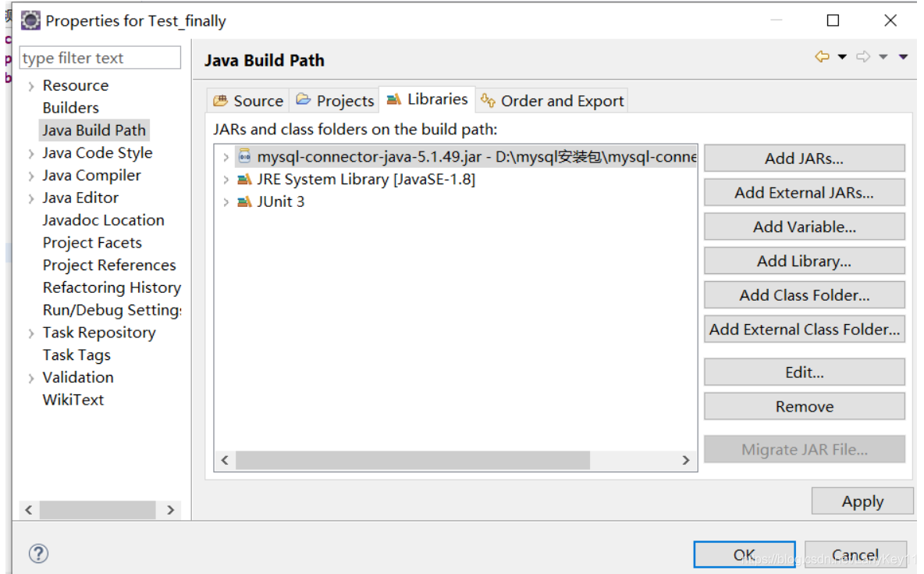Image resolution: width=924 pixels, height=574 pixels.
Task: Click library list scroll right arrow
Action: pyautogui.click(x=686, y=460)
